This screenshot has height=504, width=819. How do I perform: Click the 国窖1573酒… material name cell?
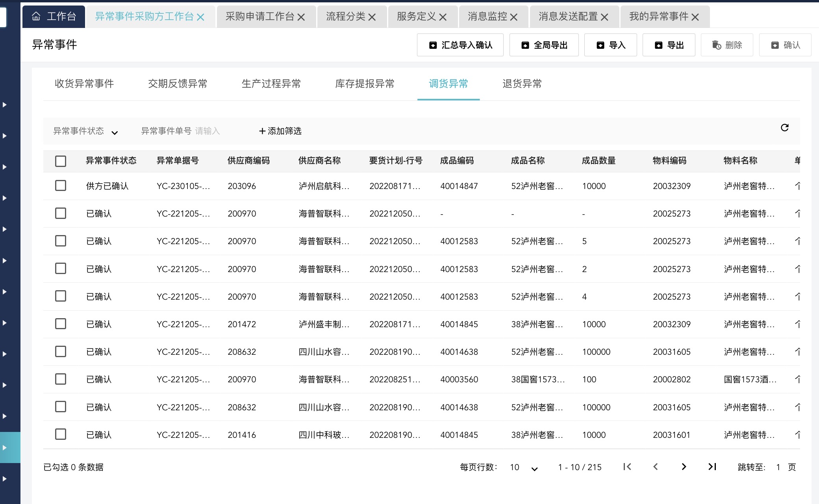click(x=750, y=380)
